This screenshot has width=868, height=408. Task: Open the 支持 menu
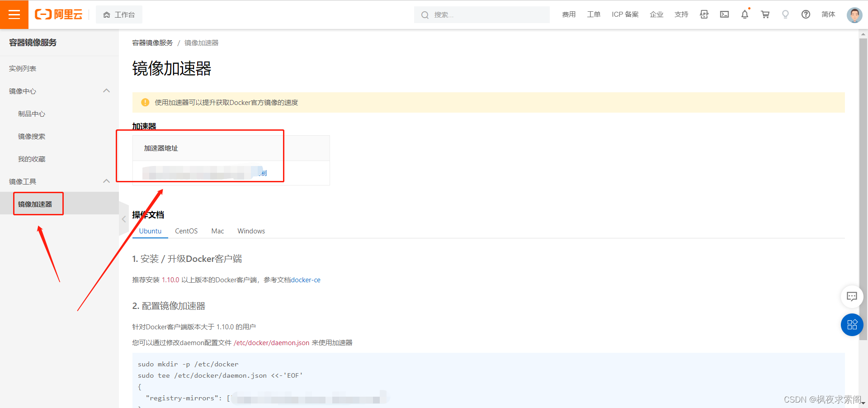pyautogui.click(x=681, y=14)
